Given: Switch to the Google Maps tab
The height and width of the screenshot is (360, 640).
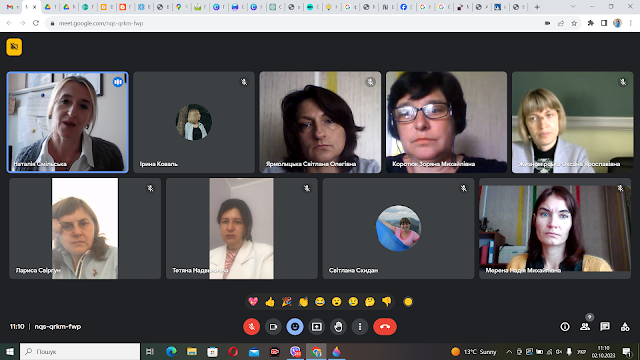Looking at the screenshot, I should click(181, 7).
